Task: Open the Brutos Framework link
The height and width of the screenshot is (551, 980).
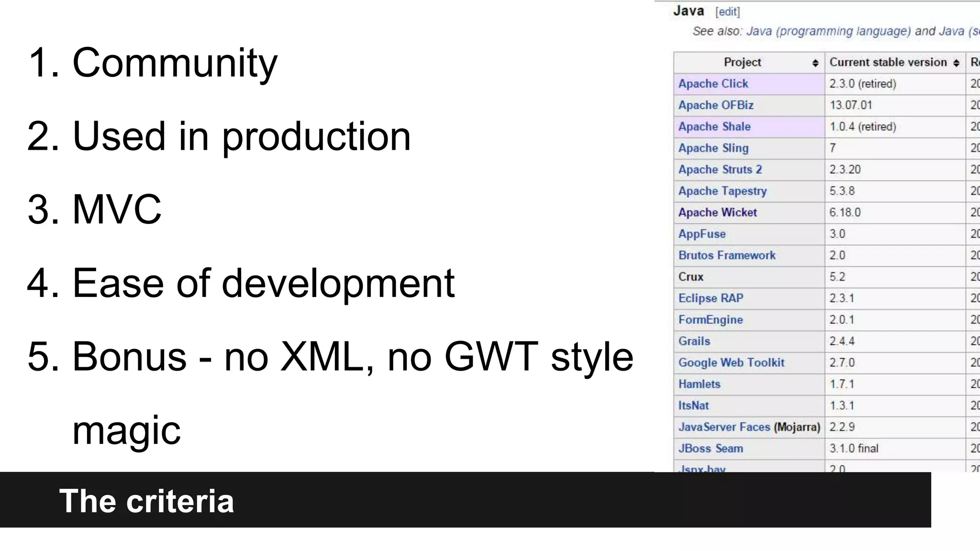Action: pyautogui.click(x=727, y=255)
